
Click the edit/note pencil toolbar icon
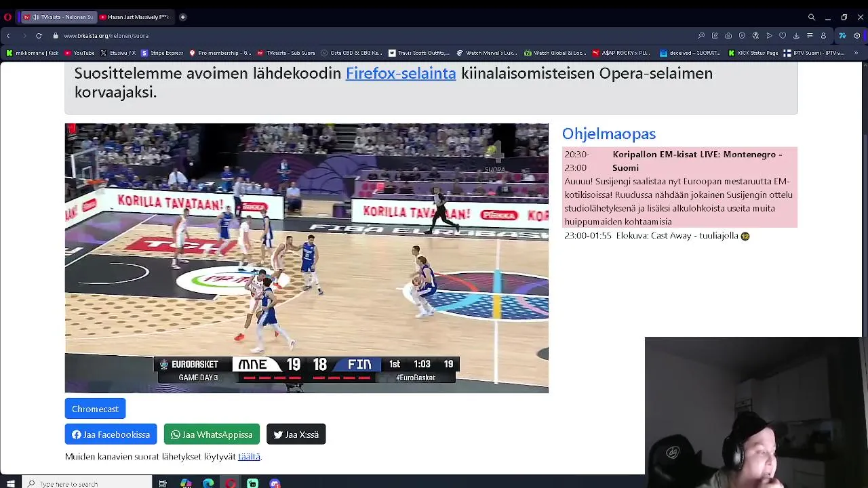tap(715, 35)
